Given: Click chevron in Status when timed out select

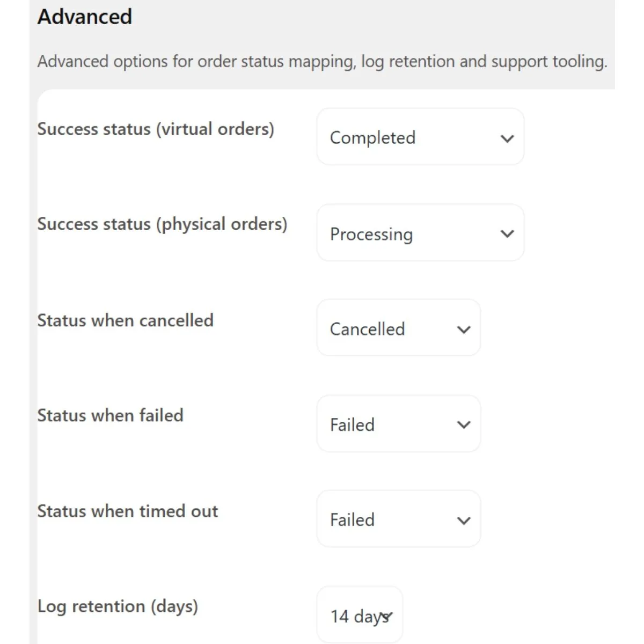Looking at the screenshot, I should [x=464, y=520].
